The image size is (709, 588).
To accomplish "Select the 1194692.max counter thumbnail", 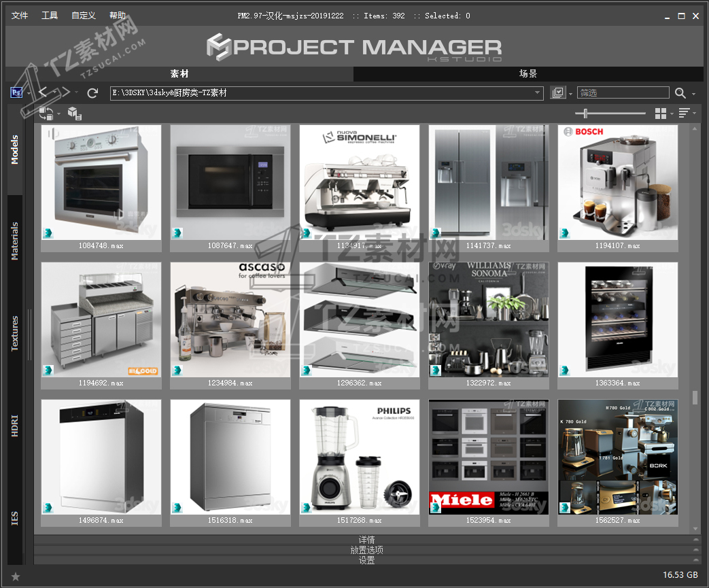I will pyautogui.click(x=101, y=319).
